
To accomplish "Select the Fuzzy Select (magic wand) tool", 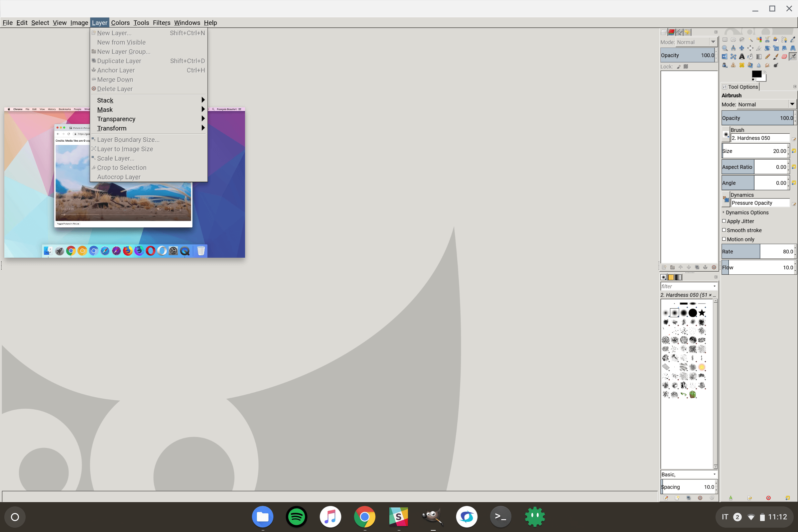I will tap(751, 39).
